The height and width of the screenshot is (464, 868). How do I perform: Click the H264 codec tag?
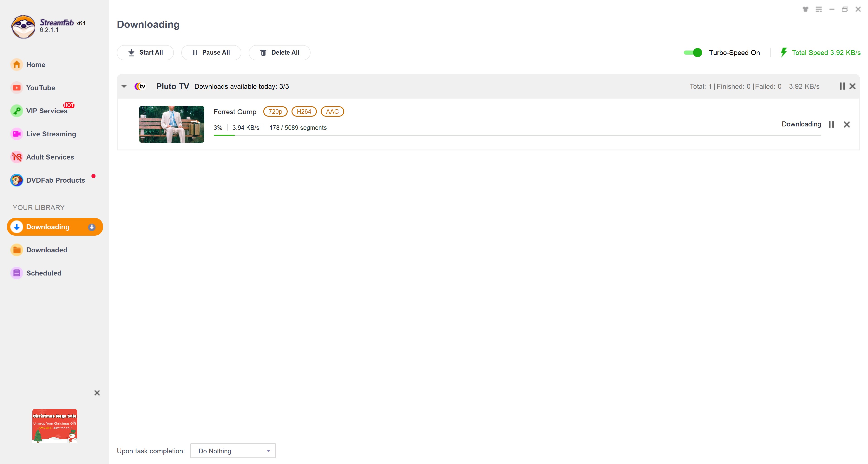point(304,112)
